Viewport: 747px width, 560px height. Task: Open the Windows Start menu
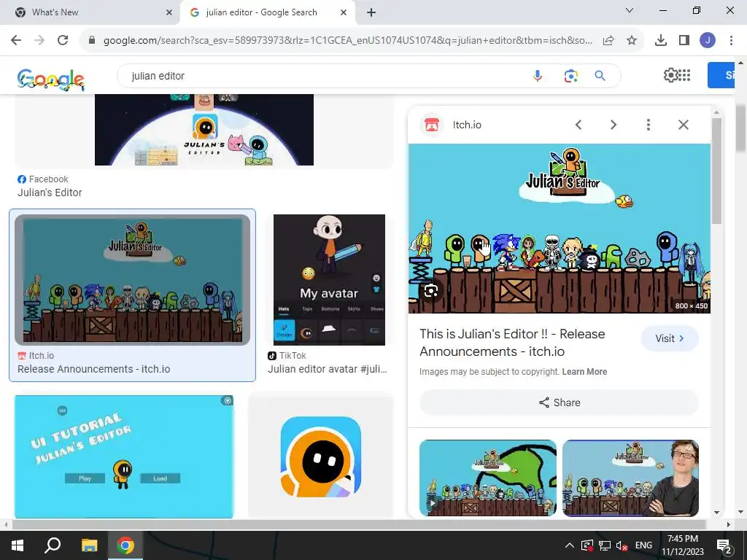(x=18, y=545)
